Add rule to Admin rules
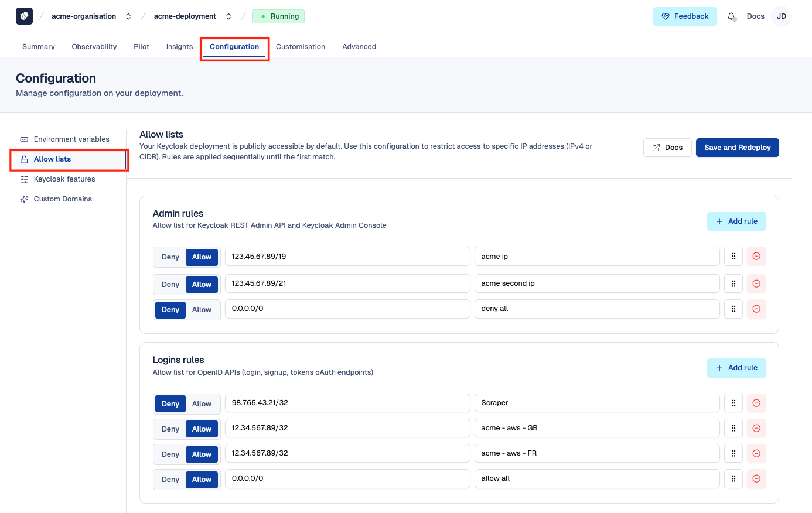 [736, 221]
